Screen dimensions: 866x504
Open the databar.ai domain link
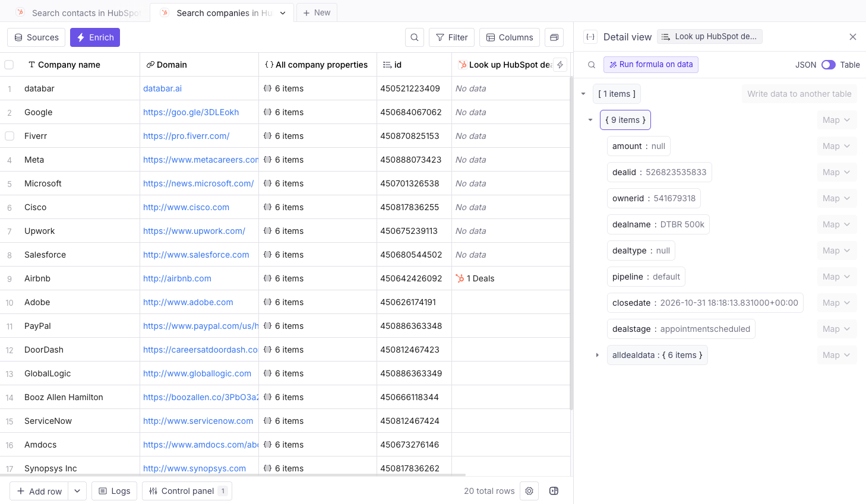163,88
